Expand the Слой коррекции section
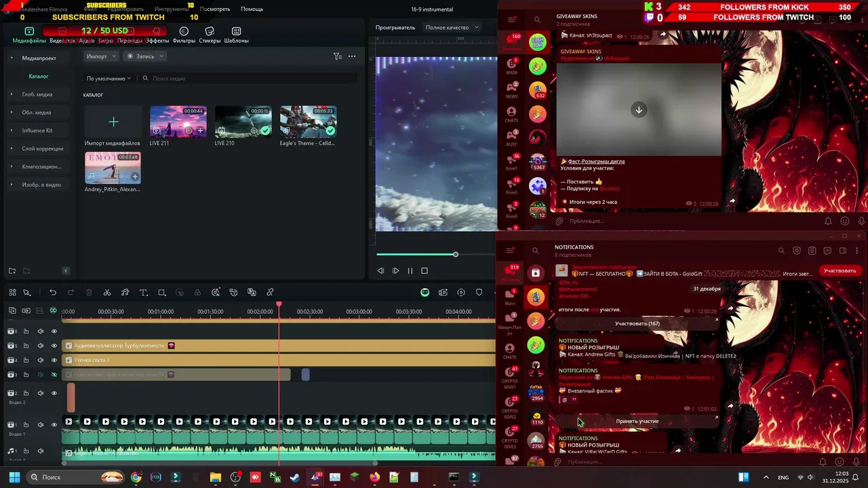 [12, 148]
